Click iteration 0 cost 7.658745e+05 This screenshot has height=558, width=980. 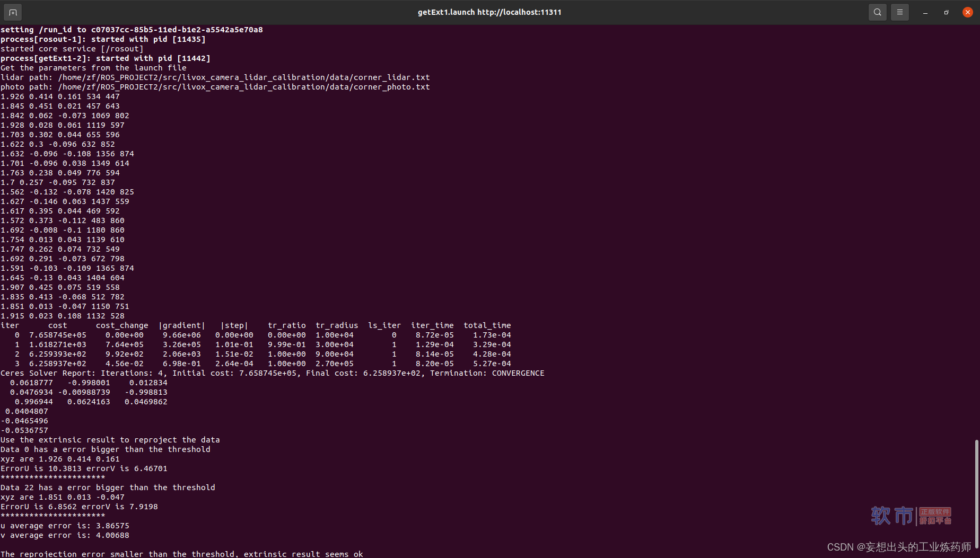tap(58, 335)
